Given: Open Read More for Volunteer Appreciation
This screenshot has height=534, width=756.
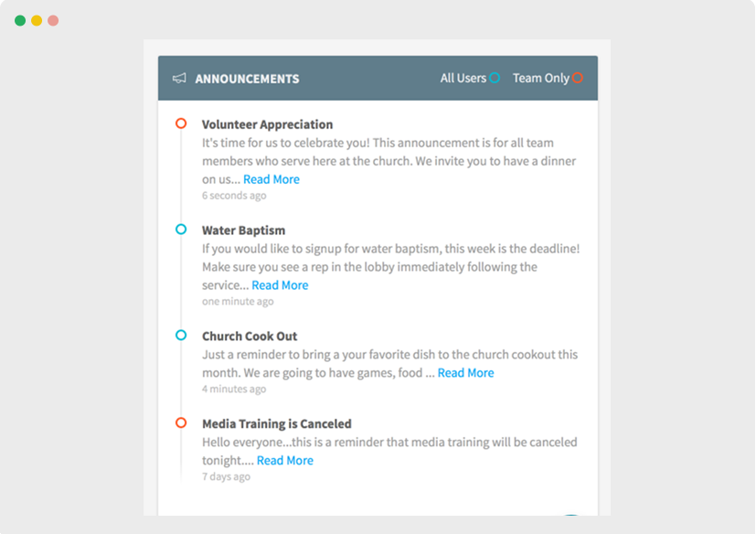Looking at the screenshot, I should tap(272, 179).
